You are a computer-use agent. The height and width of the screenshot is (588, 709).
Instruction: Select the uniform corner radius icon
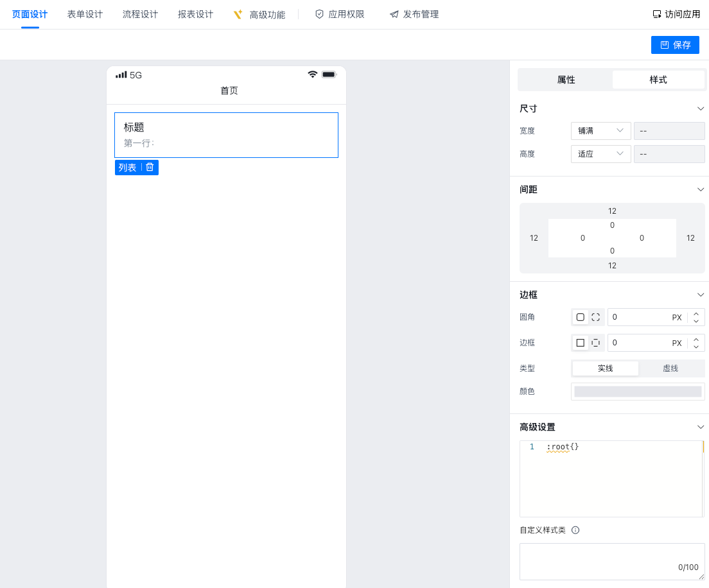(581, 317)
